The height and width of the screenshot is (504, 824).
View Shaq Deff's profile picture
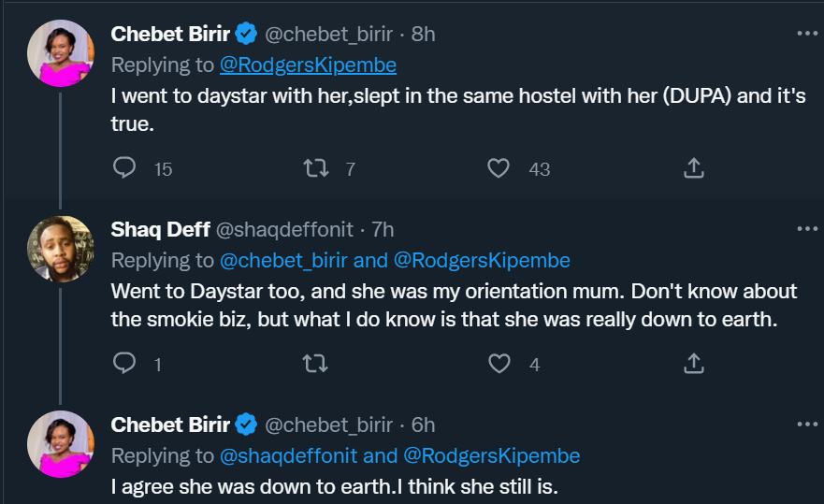coord(61,249)
